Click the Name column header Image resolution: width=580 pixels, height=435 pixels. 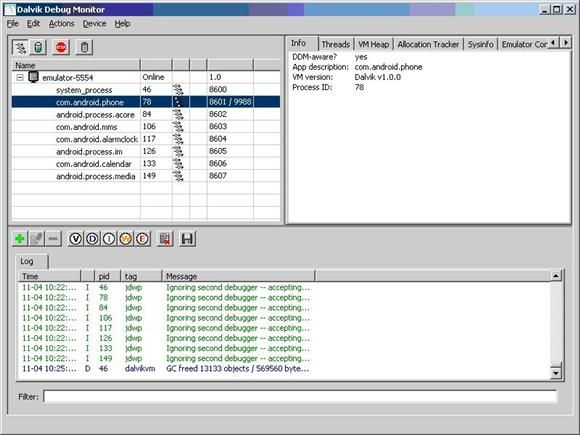coord(76,65)
